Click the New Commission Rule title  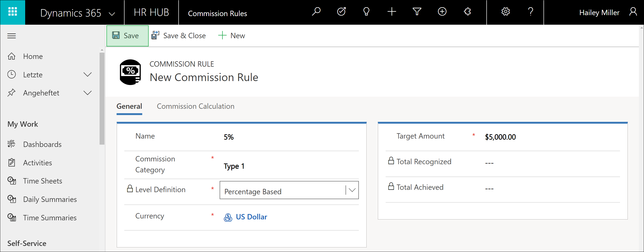click(x=204, y=77)
